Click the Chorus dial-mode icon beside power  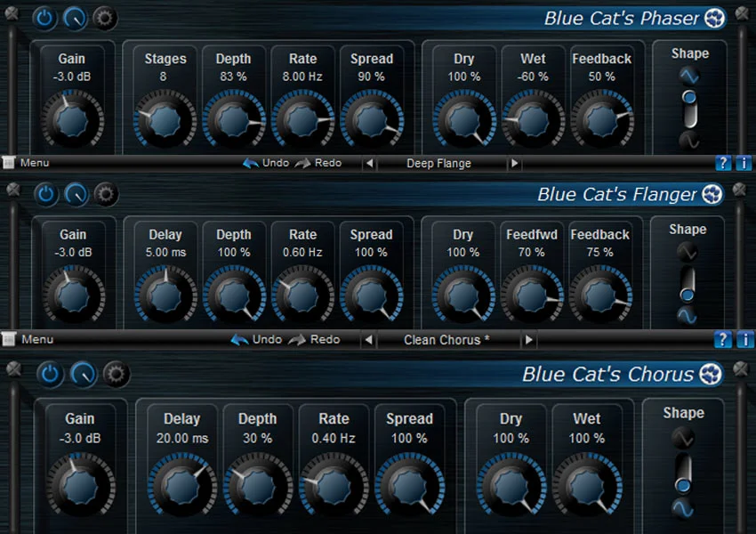[84, 375]
